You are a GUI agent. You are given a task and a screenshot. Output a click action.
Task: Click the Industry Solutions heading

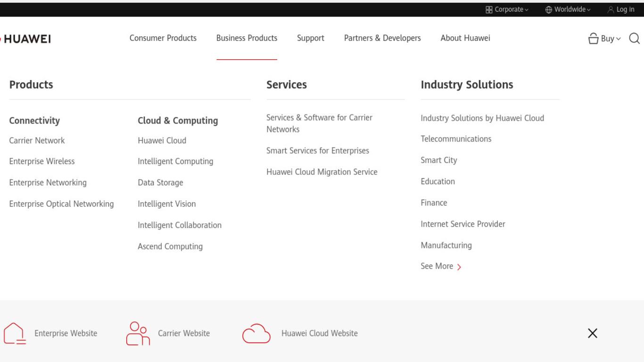click(467, 84)
